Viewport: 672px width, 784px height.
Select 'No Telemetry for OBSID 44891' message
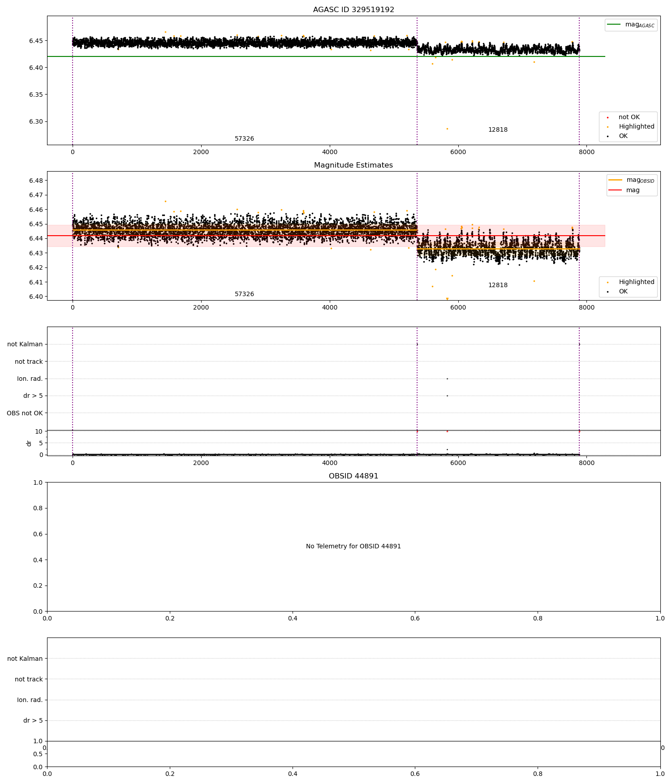pos(353,546)
